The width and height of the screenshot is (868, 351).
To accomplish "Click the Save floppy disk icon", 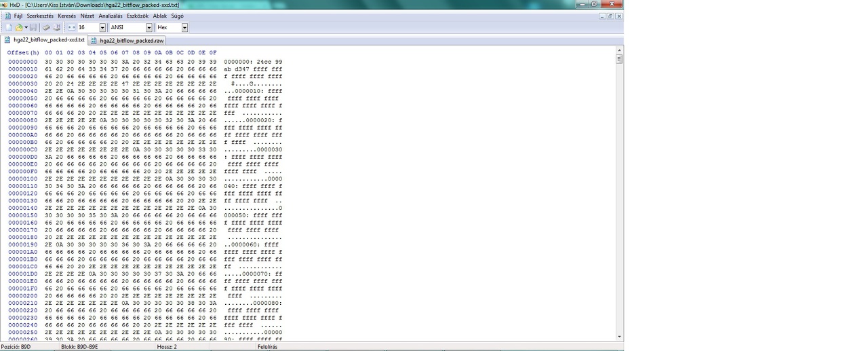I will (33, 28).
